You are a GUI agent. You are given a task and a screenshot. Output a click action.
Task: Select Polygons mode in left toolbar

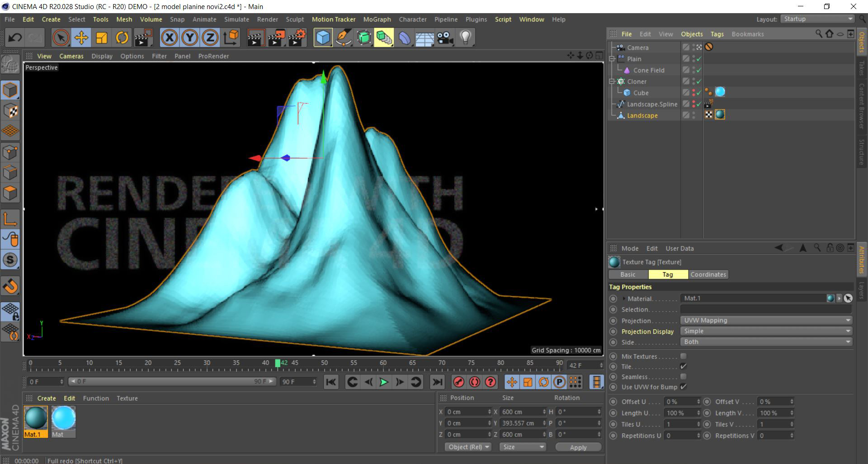pyautogui.click(x=10, y=193)
